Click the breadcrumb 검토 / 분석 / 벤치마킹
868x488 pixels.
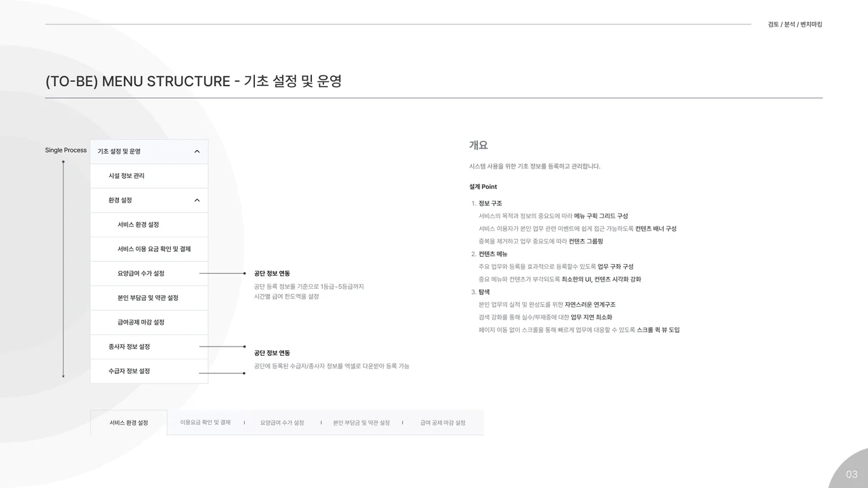point(795,24)
